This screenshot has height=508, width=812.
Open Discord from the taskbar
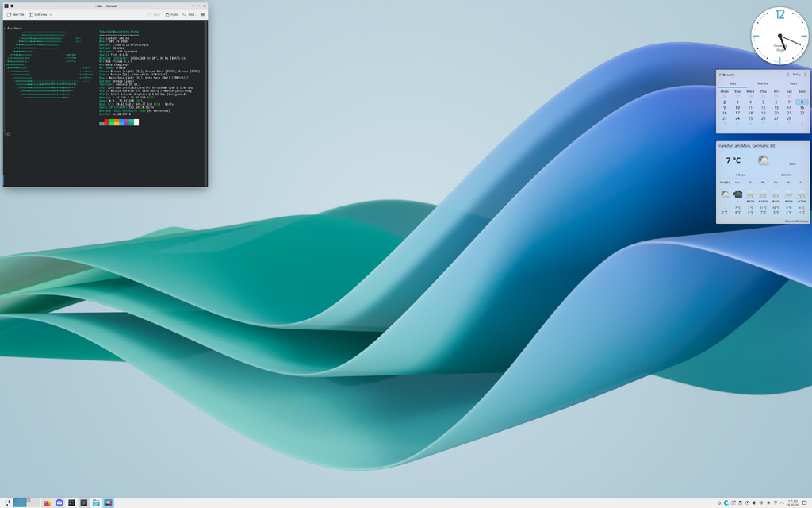(59, 502)
